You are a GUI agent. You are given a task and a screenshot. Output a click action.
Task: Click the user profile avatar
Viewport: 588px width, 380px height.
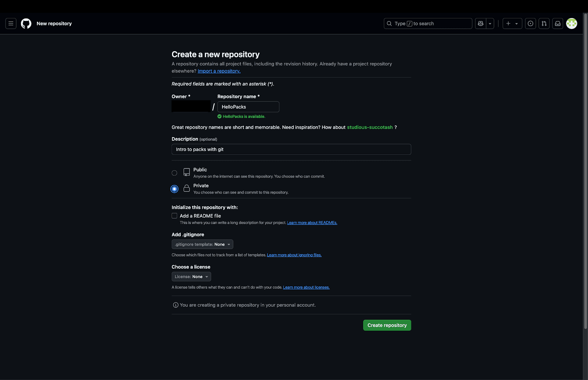coord(571,24)
